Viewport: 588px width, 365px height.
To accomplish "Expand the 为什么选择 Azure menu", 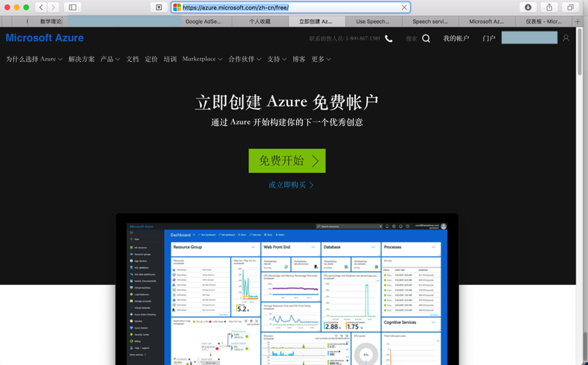I will pos(34,59).
